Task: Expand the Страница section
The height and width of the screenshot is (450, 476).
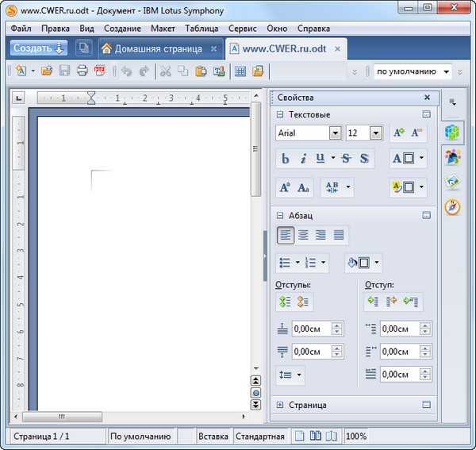Action: click(280, 405)
